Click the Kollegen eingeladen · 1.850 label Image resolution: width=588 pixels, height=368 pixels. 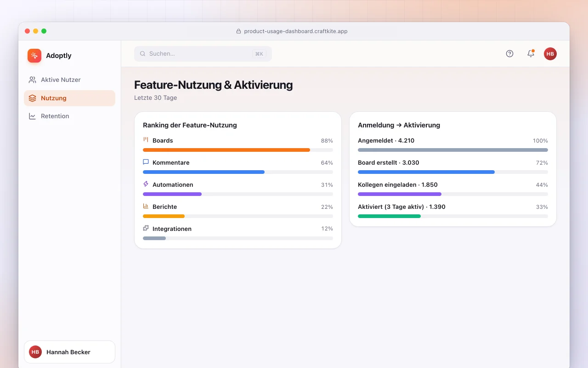(398, 185)
